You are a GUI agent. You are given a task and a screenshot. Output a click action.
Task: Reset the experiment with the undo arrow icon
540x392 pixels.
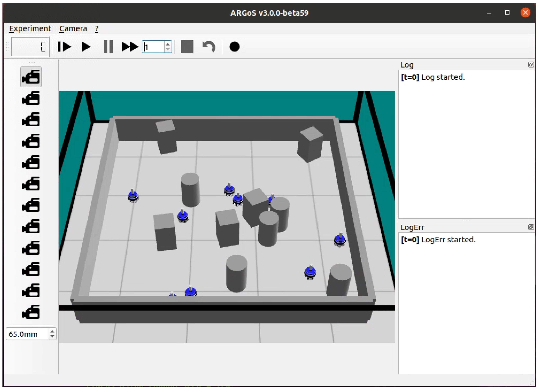209,47
